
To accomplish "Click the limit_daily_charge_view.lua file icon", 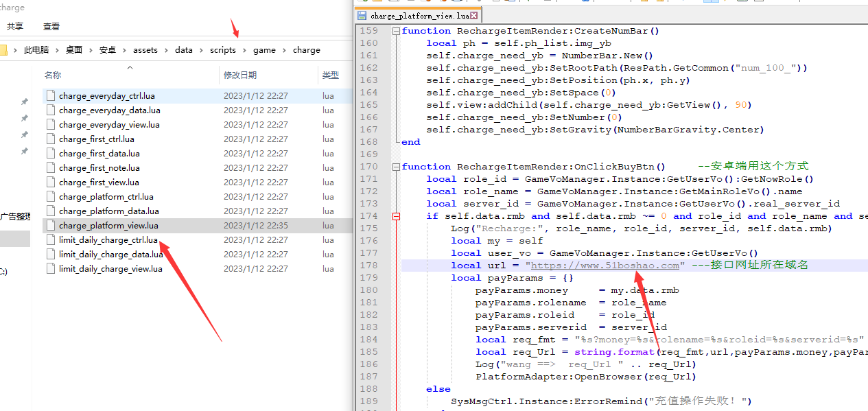I will (51, 269).
